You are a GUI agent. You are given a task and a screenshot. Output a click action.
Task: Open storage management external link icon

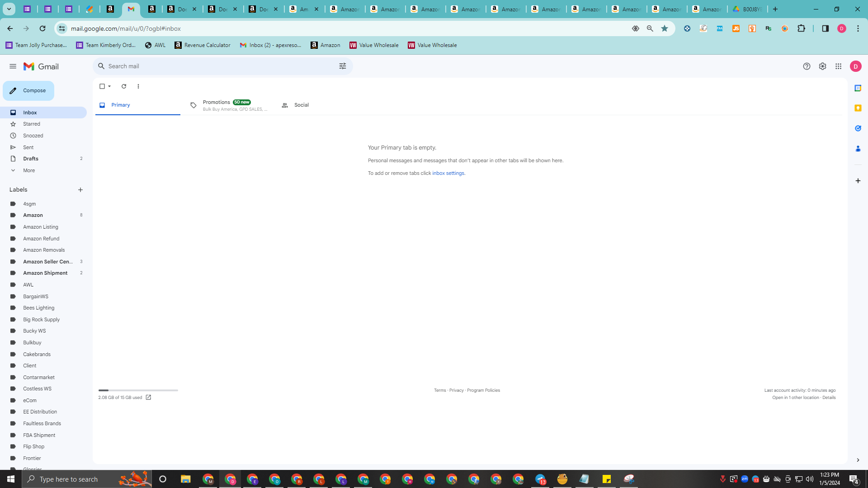148,398
